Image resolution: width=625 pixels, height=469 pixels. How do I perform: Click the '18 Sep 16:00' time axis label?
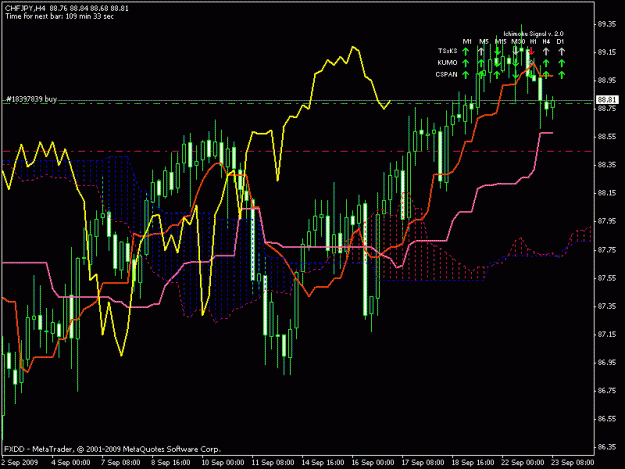473,463
